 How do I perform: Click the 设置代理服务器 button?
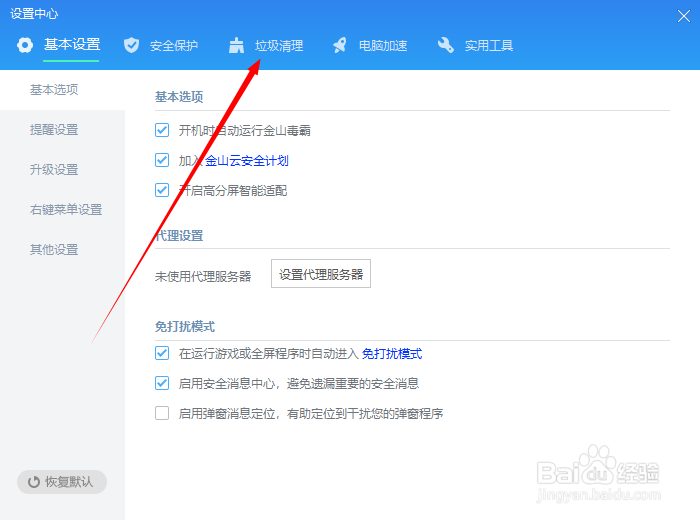tap(321, 274)
